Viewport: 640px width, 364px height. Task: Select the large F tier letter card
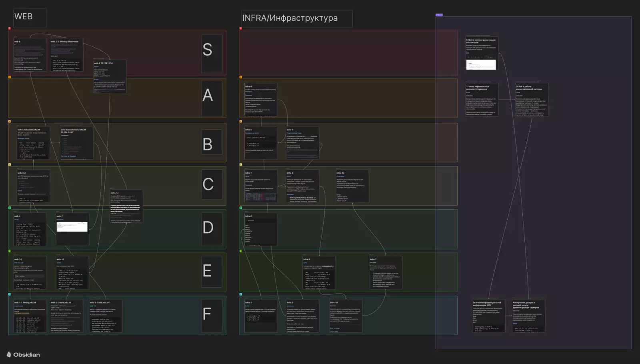[x=211, y=316]
